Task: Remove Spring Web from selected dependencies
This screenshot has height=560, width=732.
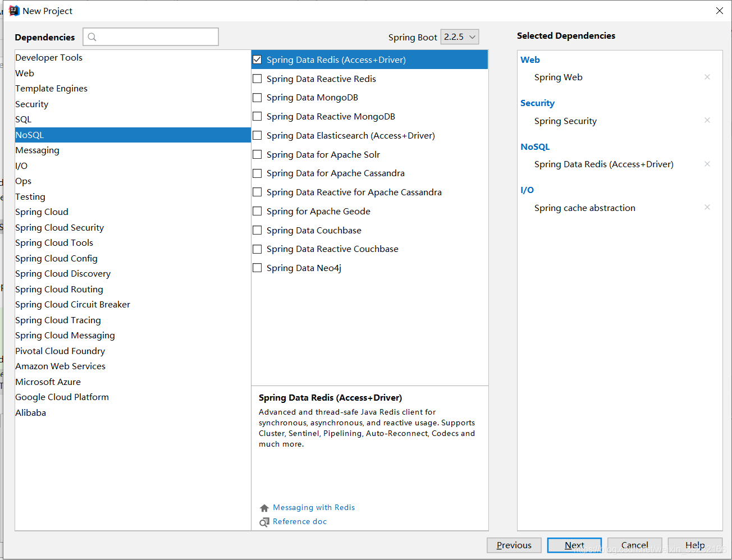Action: [x=707, y=77]
